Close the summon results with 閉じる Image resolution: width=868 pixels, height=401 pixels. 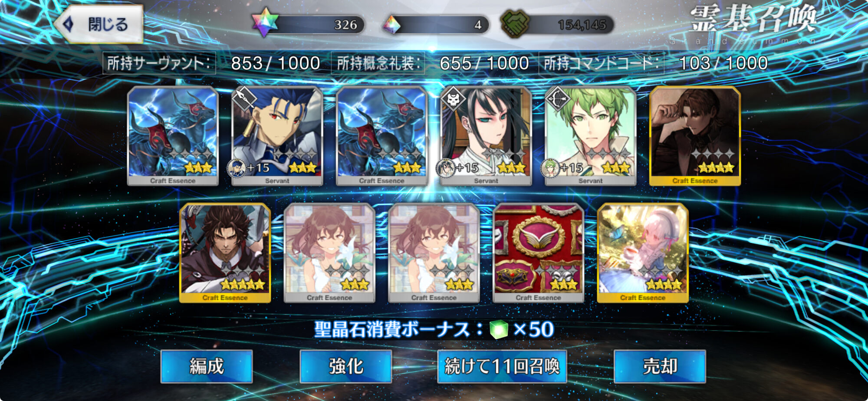99,24
